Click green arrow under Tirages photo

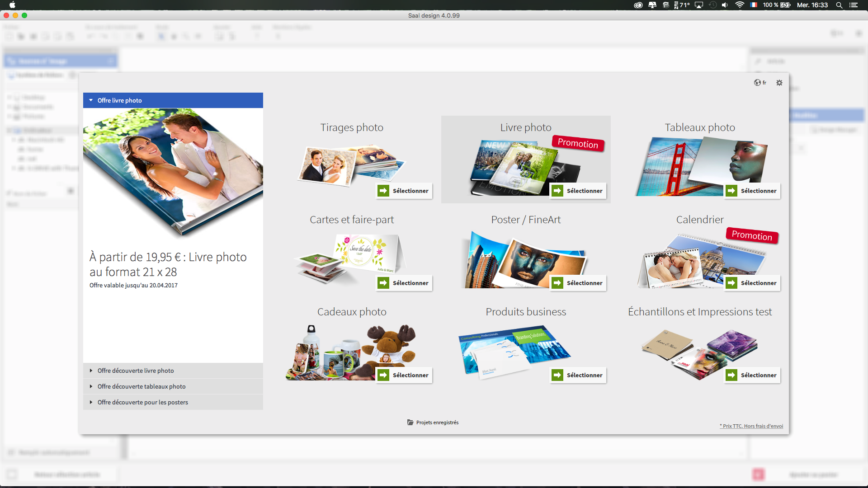click(x=383, y=191)
